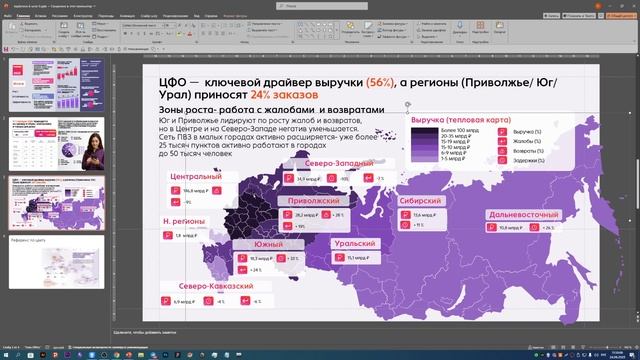Image resolution: width=640 pixels, height=360 pixels.
Task: Click the slide show view icon in status bar
Action: tap(583, 347)
